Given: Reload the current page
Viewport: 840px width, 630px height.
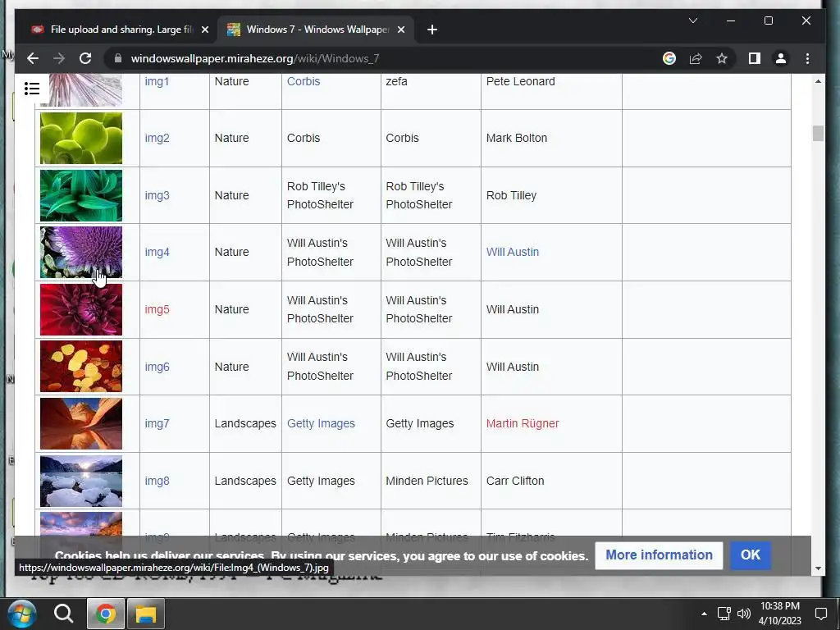Looking at the screenshot, I should (x=85, y=58).
